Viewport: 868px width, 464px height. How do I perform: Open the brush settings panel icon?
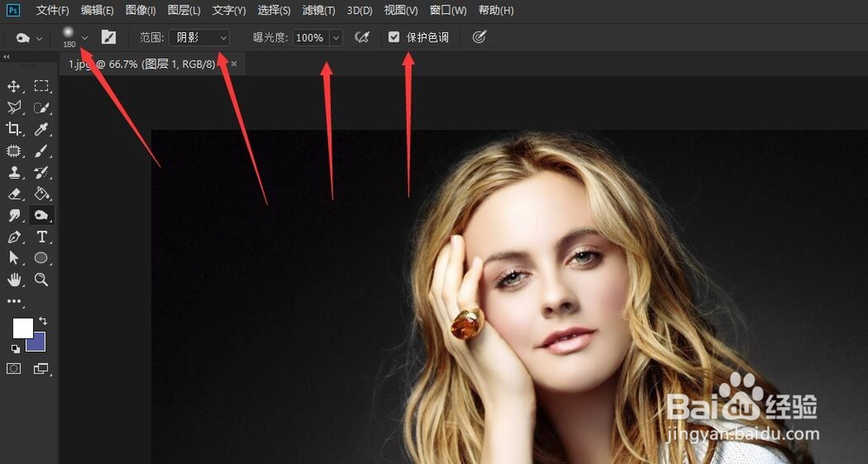[x=108, y=37]
